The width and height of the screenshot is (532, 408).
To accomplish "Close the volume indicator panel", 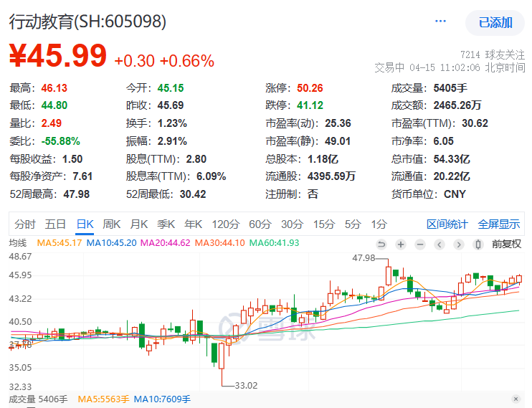I will pos(516,399).
